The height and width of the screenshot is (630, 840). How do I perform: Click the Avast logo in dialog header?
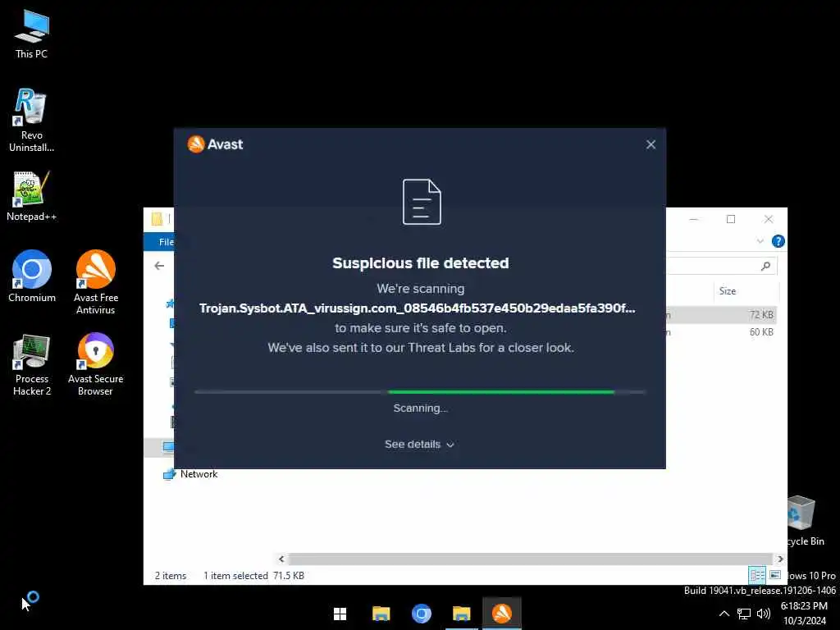coord(216,144)
